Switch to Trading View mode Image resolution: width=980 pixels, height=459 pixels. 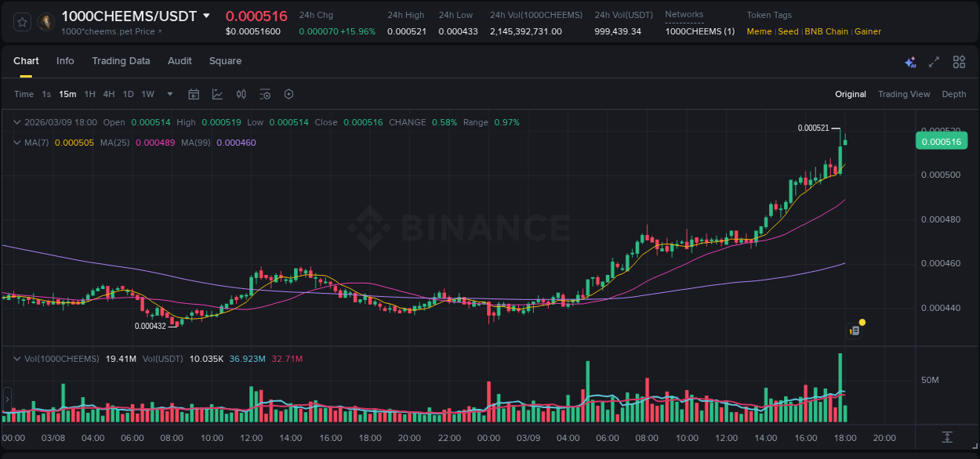tap(904, 94)
